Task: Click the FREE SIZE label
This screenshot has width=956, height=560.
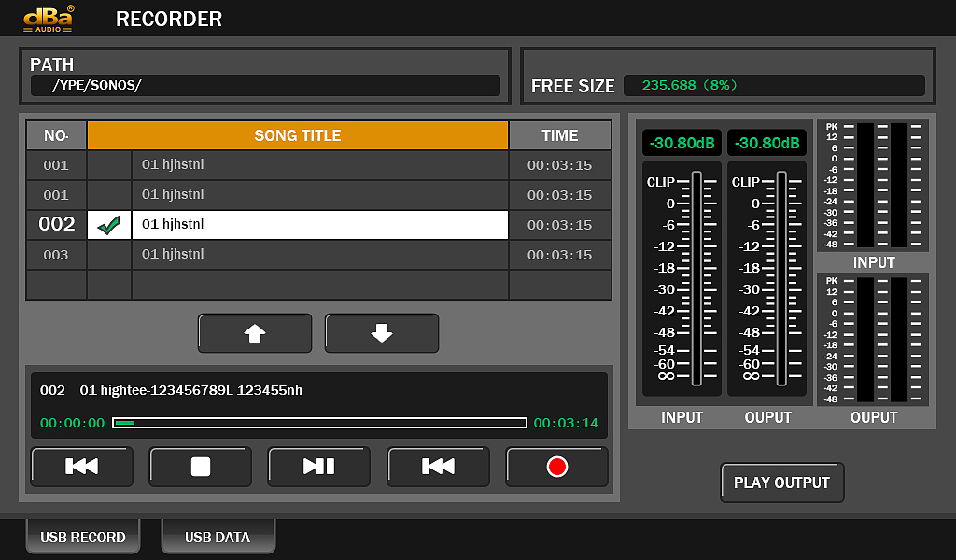Action: pos(572,87)
